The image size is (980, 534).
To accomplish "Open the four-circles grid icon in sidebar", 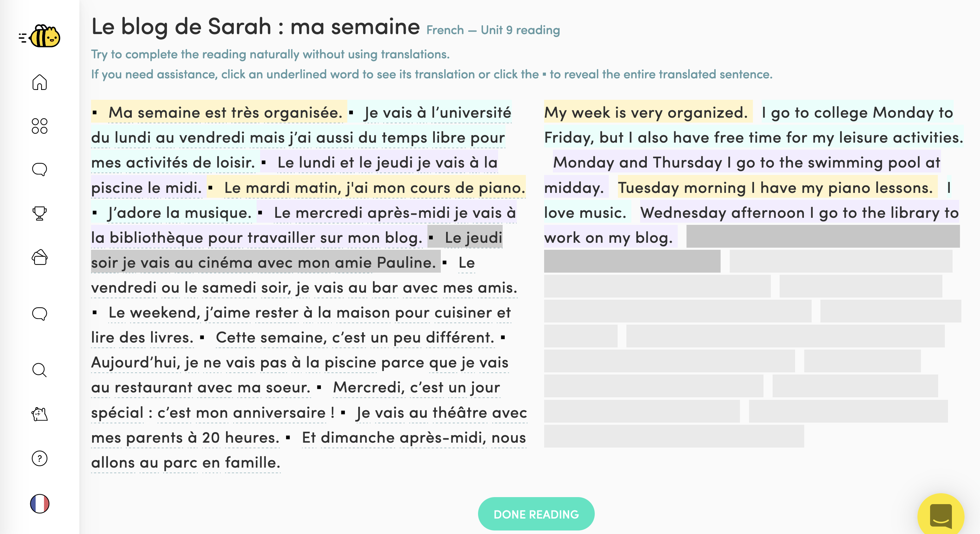I will coord(40,126).
